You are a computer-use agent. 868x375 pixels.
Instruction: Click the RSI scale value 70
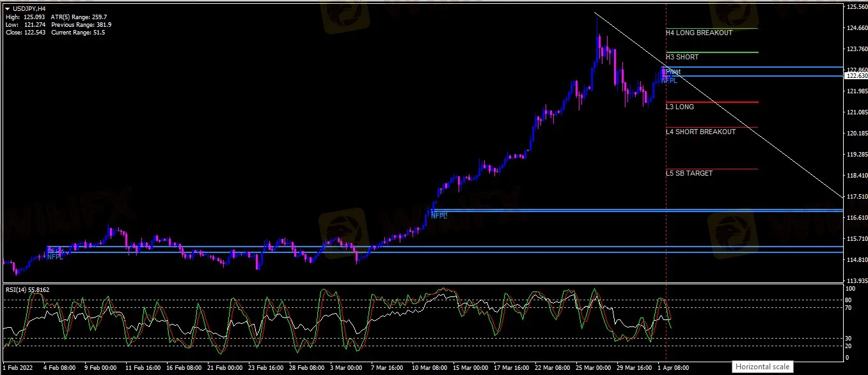point(849,307)
